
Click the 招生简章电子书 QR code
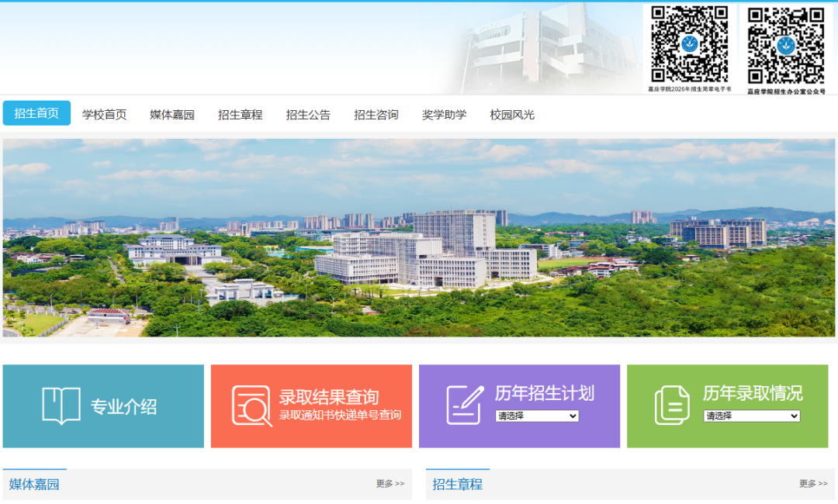tap(690, 44)
